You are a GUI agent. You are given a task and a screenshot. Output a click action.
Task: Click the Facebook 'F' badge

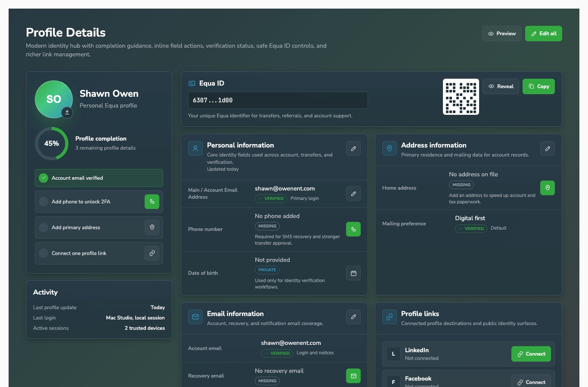[x=393, y=382]
